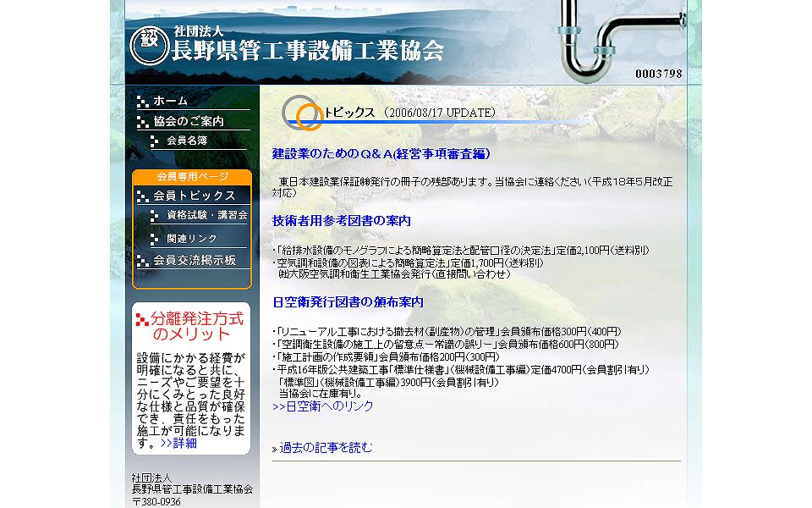
Task: Click the 当協会に在庫有り text
Action: click(320, 394)
